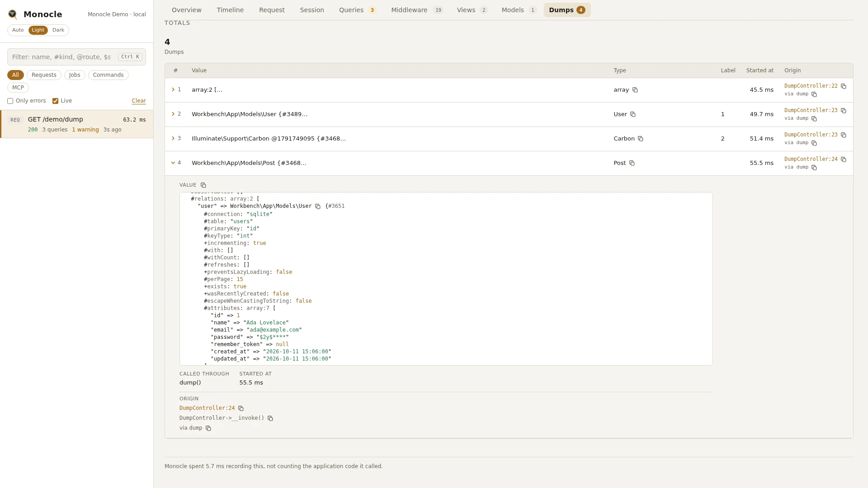This screenshot has height=488, width=868.
Task: Filter by Commands
Action: [x=108, y=75]
